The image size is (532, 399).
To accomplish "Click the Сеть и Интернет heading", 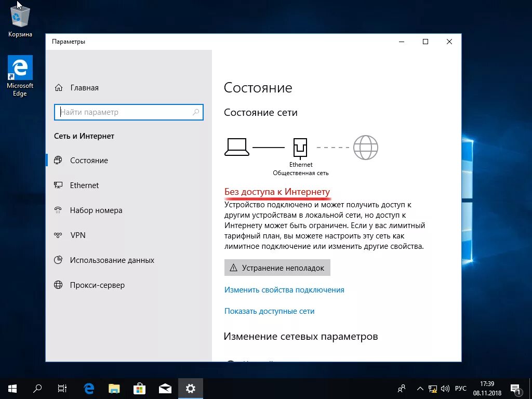I will 84,136.
